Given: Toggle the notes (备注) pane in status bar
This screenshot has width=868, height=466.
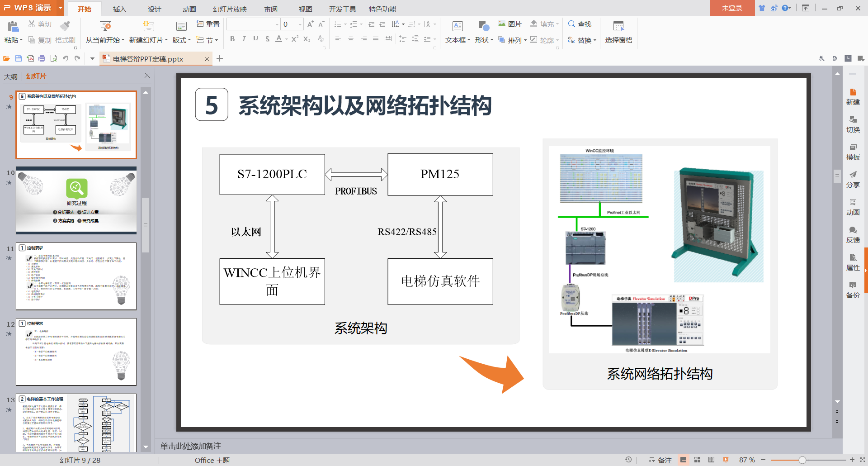Looking at the screenshot, I should click(x=660, y=460).
